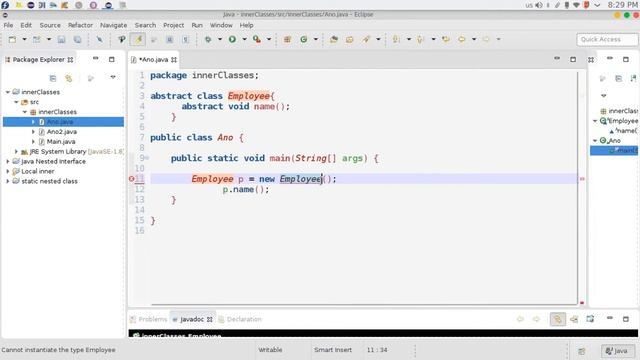This screenshot has height=360, width=640.
Task: Open the New Java Class dropdown arrow
Action: point(316,39)
